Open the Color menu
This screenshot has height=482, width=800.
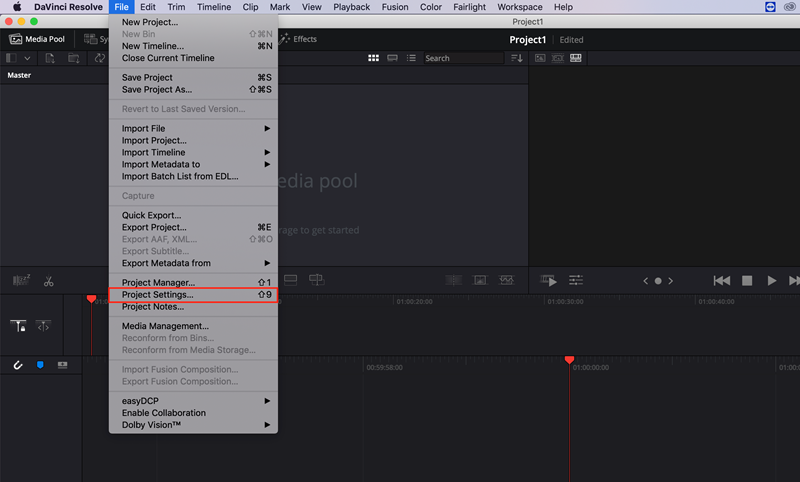pyautogui.click(x=431, y=7)
